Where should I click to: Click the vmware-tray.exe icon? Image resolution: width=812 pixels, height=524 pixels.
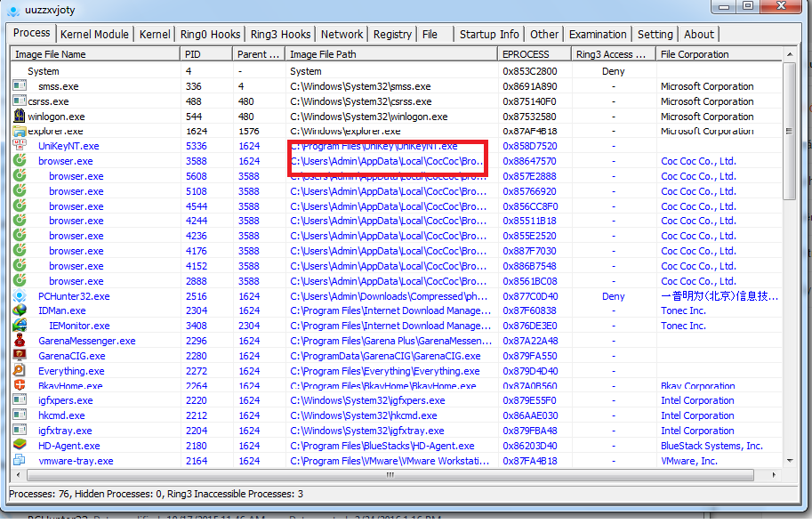tap(19, 461)
